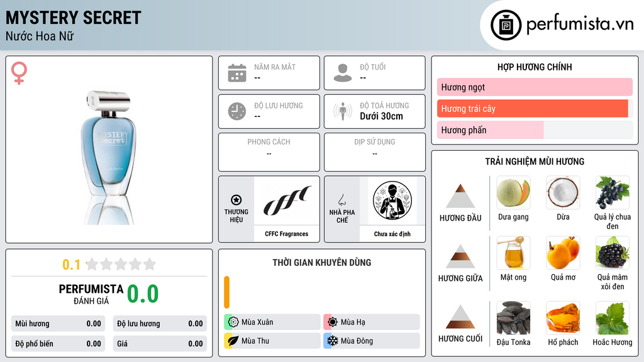Click the MYSTERY SECRET title
The image size is (644, 362).
pos(73,18)
